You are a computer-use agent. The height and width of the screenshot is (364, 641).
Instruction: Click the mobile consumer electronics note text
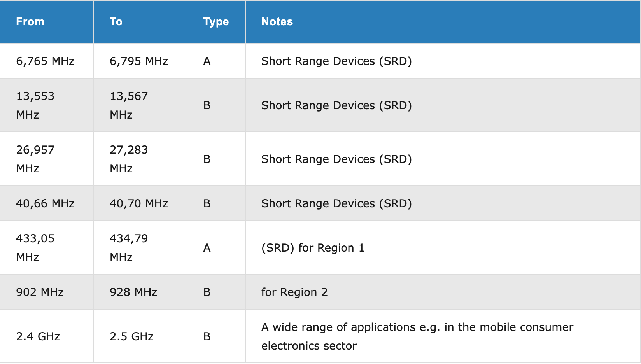coord(417,336)
